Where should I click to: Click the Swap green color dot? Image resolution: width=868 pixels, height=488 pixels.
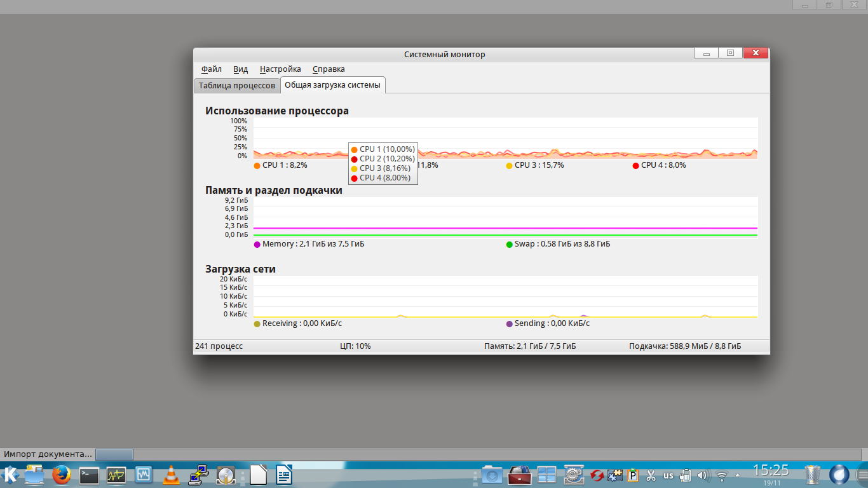pos(510,244)
